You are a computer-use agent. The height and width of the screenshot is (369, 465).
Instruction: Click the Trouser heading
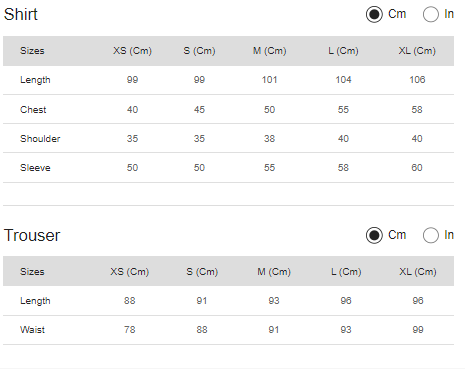pyautogui.click(x=32, y=235)
